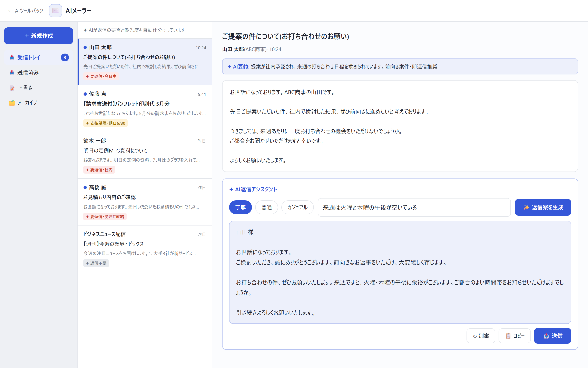The height and width of the screenshot is (368, 588).
Task: Open email 明日の定例MTG資料について
Action: (145, 155)
